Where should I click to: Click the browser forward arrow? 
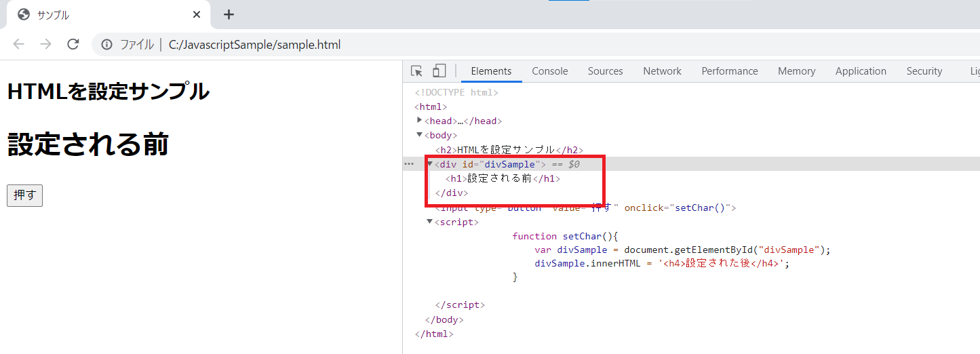click(x=45, y=45)
